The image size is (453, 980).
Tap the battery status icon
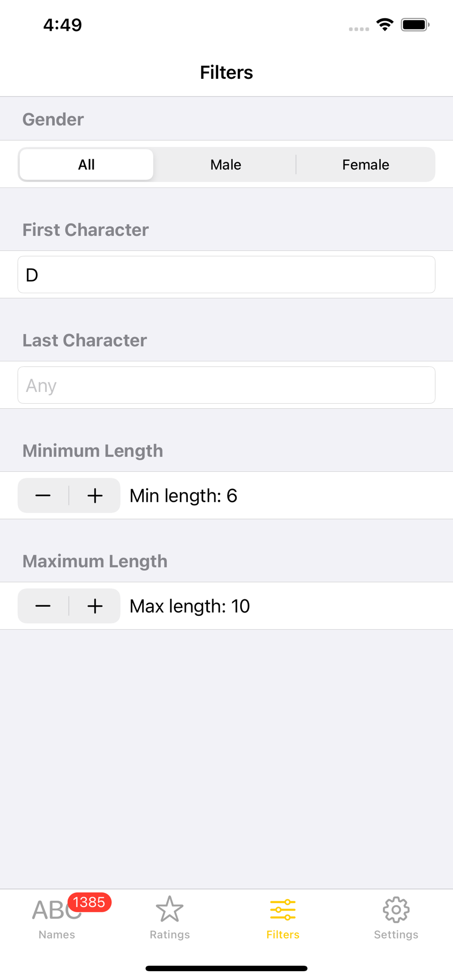tap(415, 24)
